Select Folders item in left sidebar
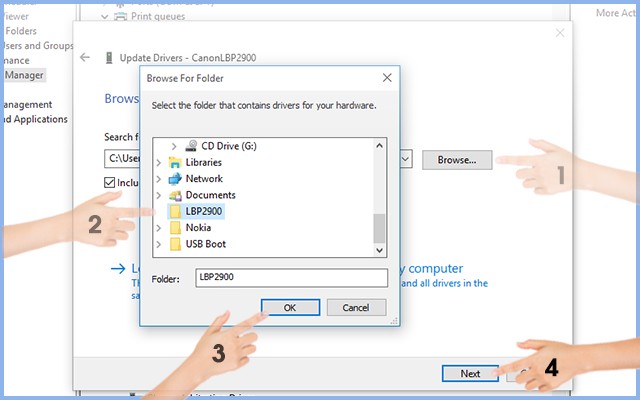 (x=21, y=31)
